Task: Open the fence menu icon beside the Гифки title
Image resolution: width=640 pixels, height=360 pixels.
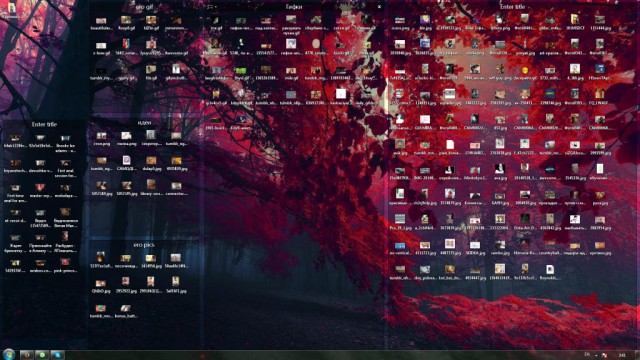Action: [x=211, y=7]
